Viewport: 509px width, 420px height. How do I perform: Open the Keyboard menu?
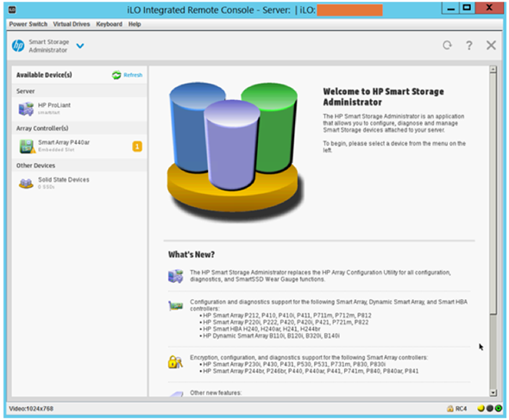pos(109,24)
